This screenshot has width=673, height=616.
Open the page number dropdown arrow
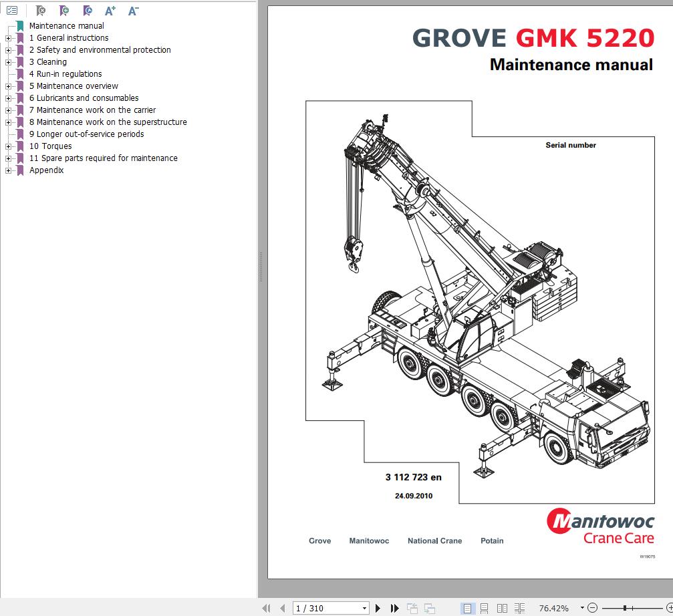[364, 608]
